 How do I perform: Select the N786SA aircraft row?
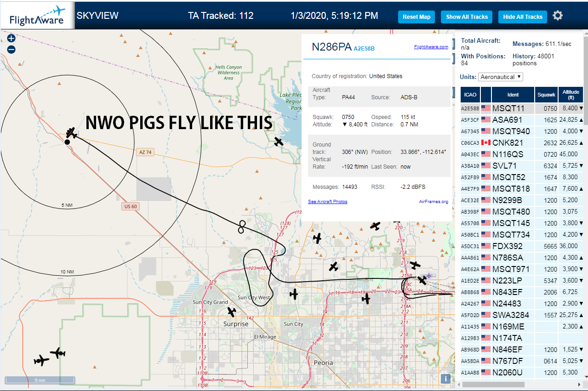(523, 258)
